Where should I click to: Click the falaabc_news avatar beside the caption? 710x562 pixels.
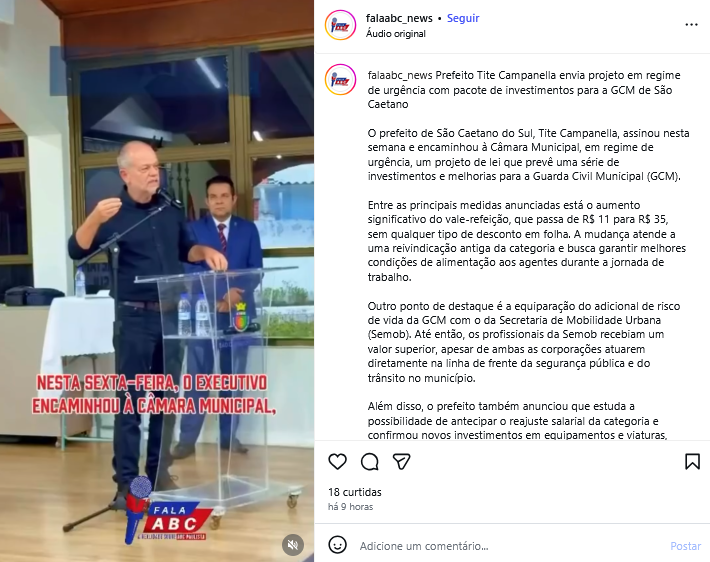click(x=341, y=80)
